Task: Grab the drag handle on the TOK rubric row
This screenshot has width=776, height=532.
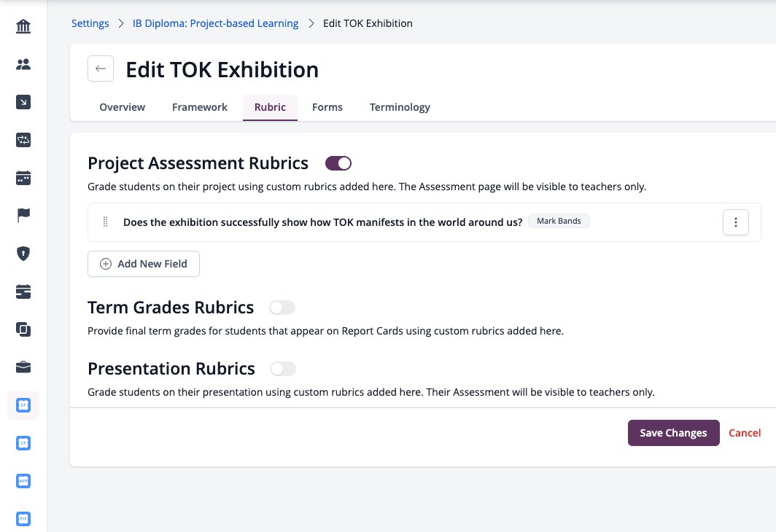Action: [x=106, y=222]
